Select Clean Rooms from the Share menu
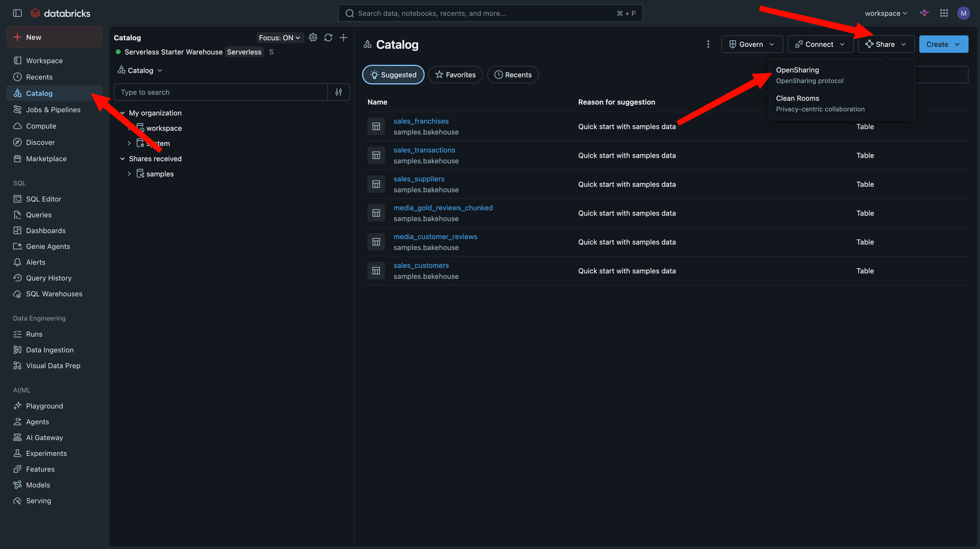Image resolution: width=980 pixels, height=549 pixels. (841, 103)
